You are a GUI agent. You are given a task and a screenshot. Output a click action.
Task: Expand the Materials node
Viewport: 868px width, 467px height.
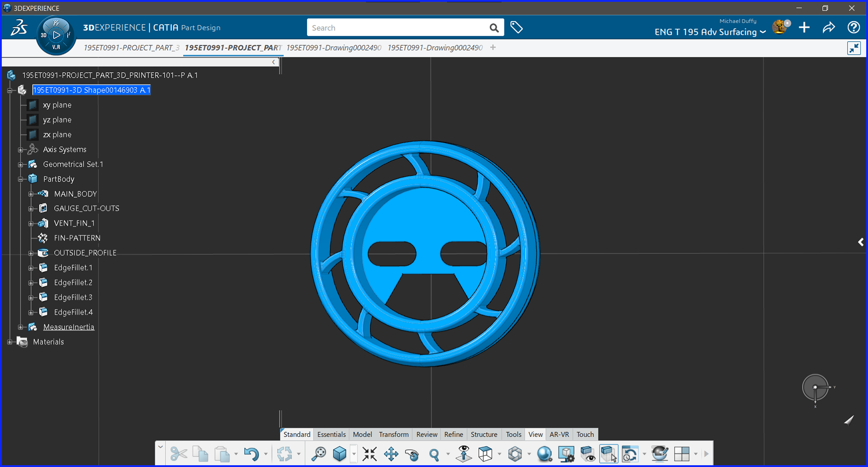pyautogui.click(x=9, y=342)
